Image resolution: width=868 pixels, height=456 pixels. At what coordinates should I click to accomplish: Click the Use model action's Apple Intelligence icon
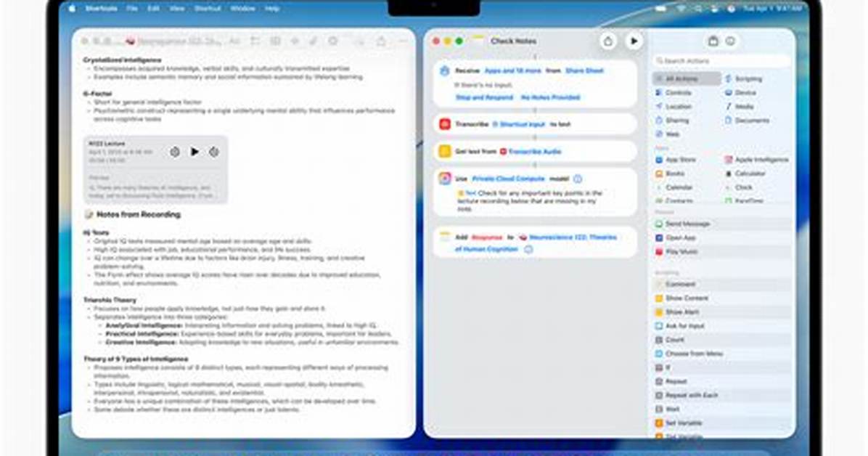pyautogui.click(x=444, y=179)
